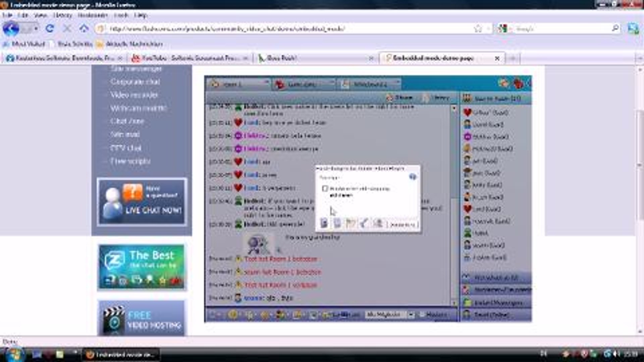This screenshot has height=362, width=644.
Task: Click the user icon in popup toolbar
Action: click(x=378, y=223)
